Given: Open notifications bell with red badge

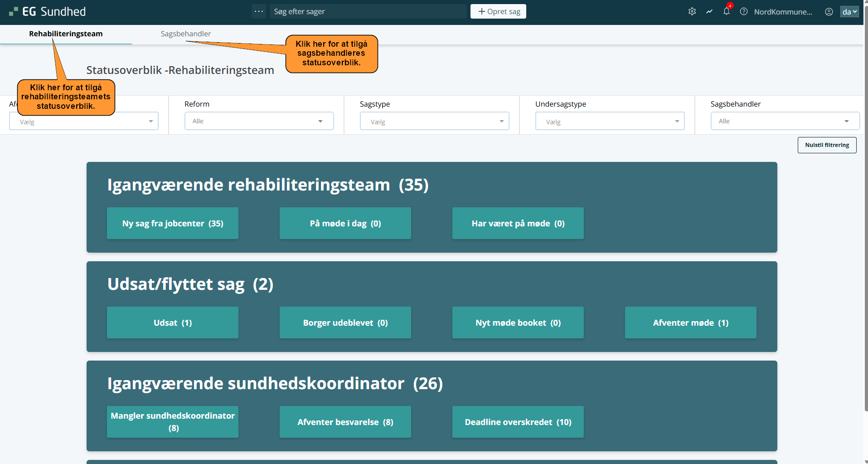Looking at the screenshot, I should click(x=727, y=12).
